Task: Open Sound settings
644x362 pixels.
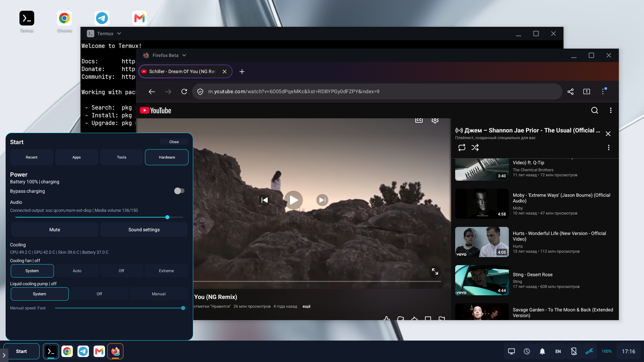Action: (144, 230)
